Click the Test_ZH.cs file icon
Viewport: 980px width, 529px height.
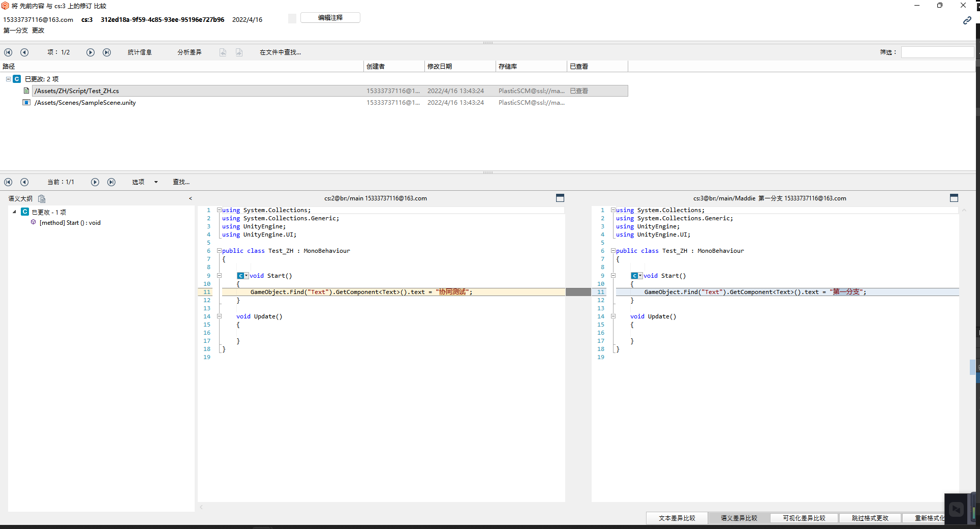click(x=26, y=91)
